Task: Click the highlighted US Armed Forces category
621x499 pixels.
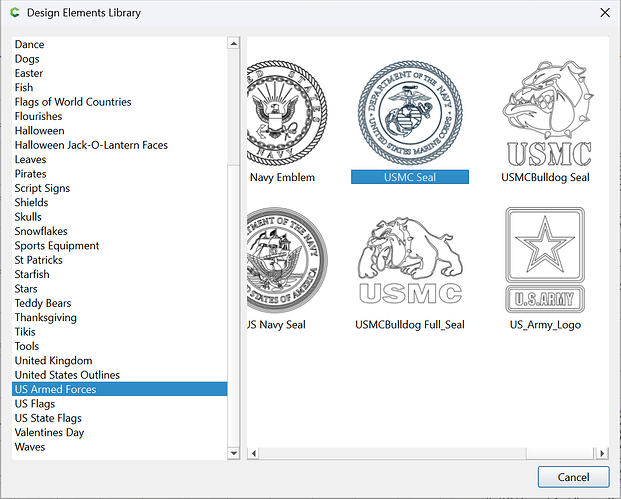Action: [120, 389]
